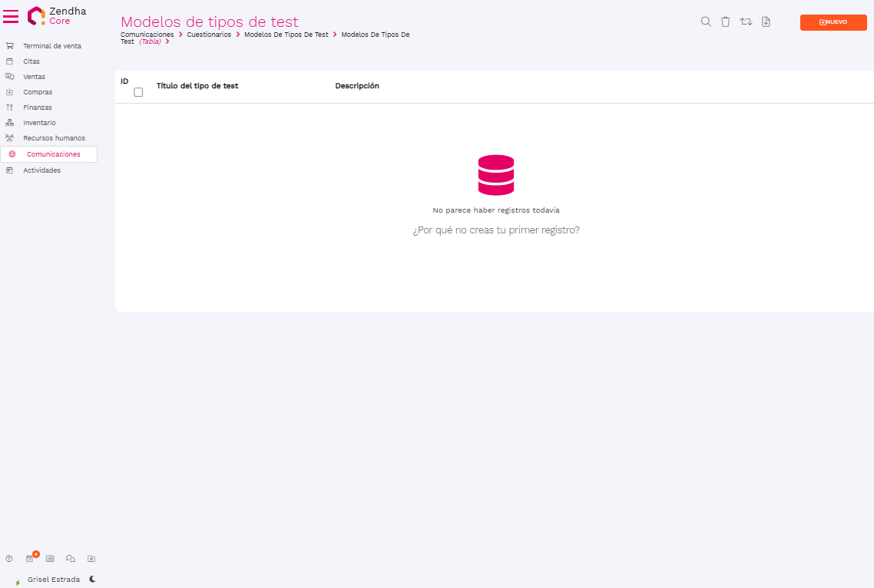Toggle the select-all checkbox in table header

pos(138,92)
